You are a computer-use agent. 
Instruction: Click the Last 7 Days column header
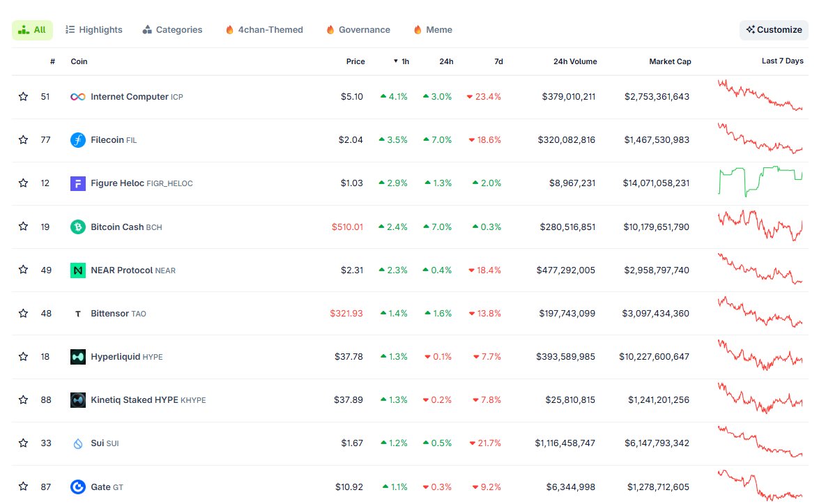tap(782, 61)
